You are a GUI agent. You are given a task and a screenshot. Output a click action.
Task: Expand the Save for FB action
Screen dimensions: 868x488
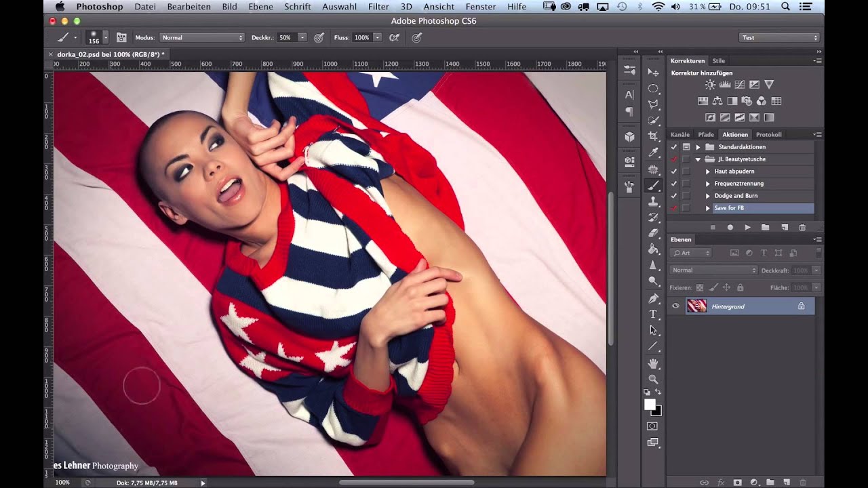pyautogui.click(x=708, y=208)
